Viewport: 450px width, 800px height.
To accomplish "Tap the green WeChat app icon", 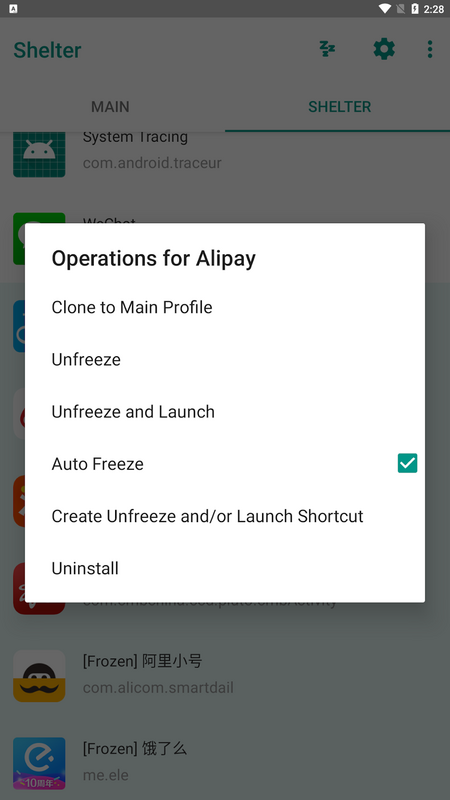I will coord(39,218).
